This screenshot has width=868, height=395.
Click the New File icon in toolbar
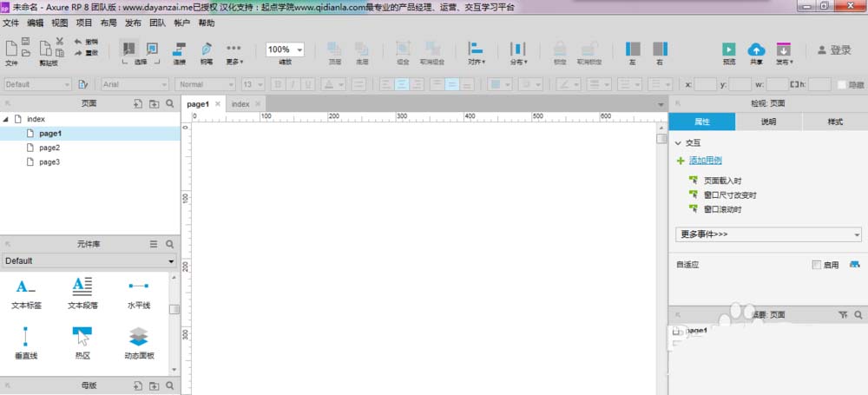[x=11, y=48]
